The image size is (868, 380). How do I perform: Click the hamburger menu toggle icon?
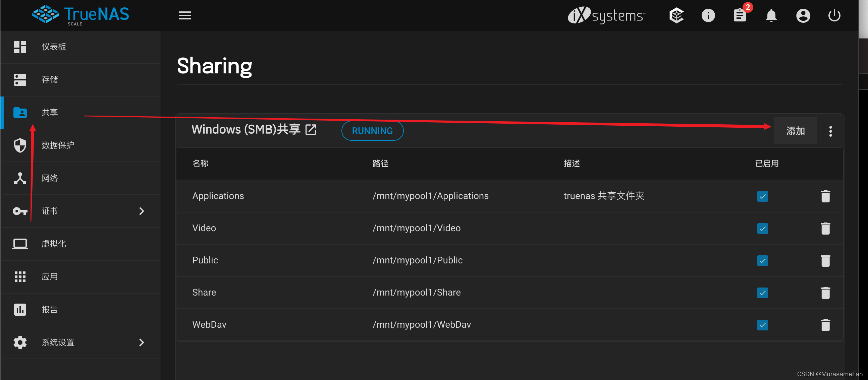pos(185,15)
